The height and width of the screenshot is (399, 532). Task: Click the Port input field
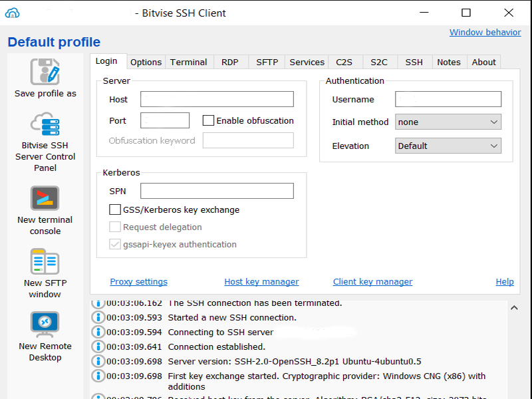tap(165, 120)
